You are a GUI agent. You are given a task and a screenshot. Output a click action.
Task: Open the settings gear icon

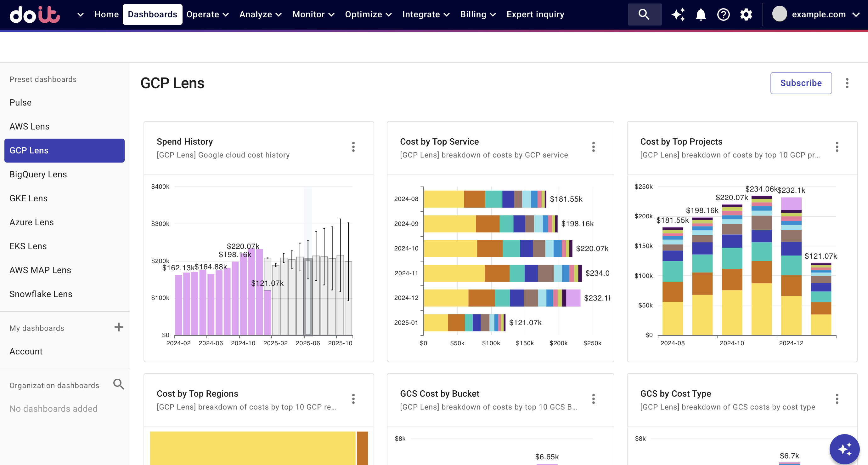746,14
